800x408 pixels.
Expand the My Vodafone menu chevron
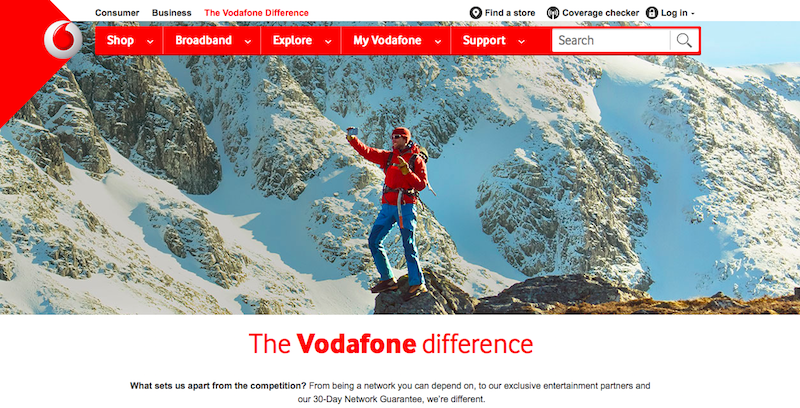coord(438,42)
